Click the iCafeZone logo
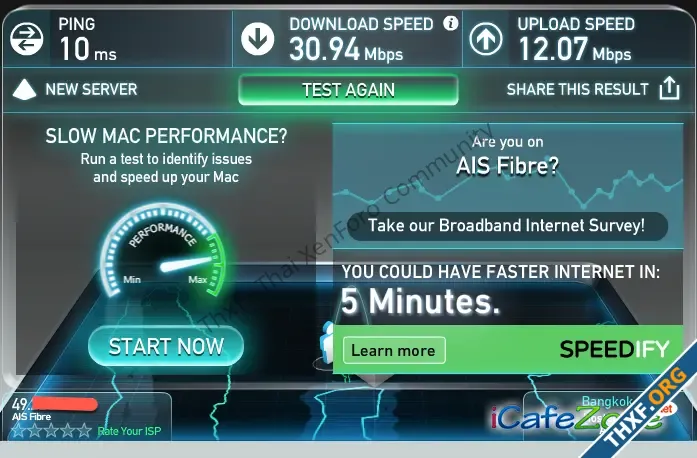This screenshot has height=458, width=697. click(578, 417)
